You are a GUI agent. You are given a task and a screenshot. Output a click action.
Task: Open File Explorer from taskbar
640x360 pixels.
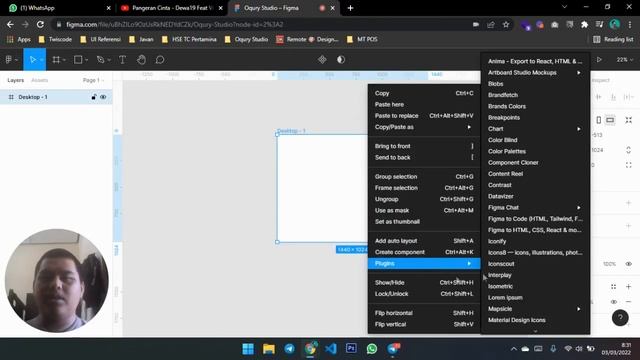tap(269, 349)
